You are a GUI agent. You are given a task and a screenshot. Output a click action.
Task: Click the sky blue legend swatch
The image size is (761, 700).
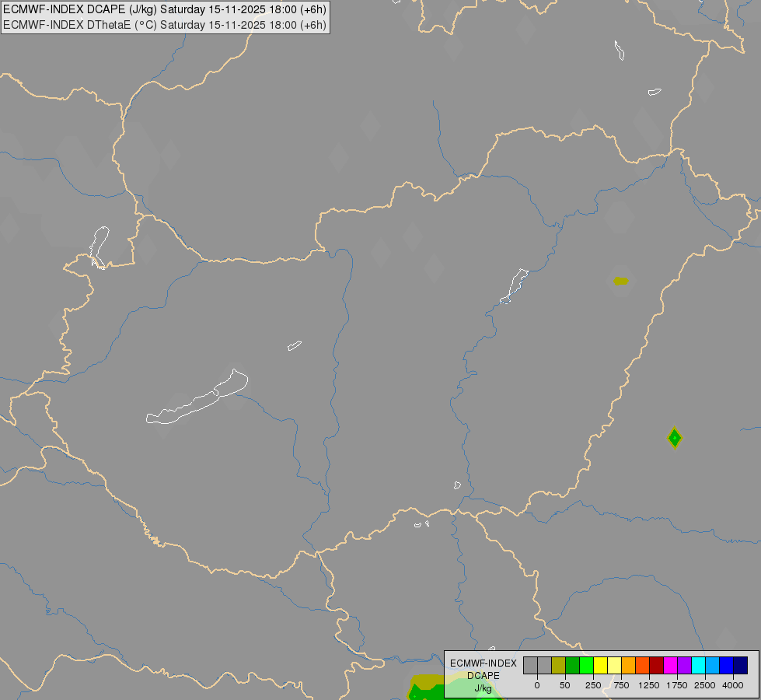713,666
